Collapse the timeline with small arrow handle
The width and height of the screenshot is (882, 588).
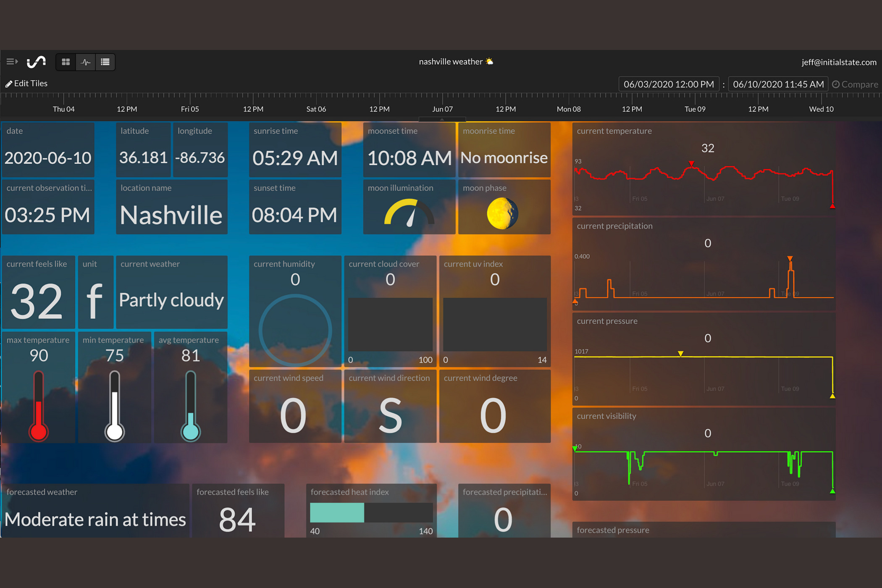442,119
